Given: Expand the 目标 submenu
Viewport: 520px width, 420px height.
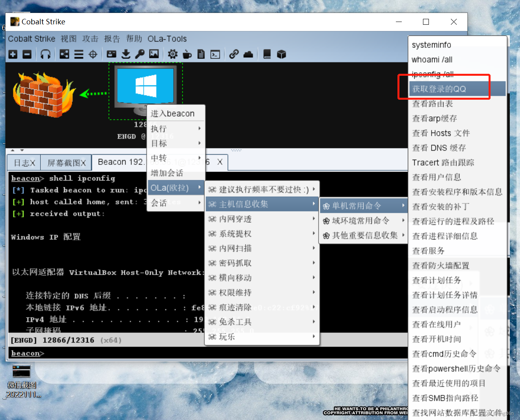Looking at the screenshot, I should click(x=176, y=143).
